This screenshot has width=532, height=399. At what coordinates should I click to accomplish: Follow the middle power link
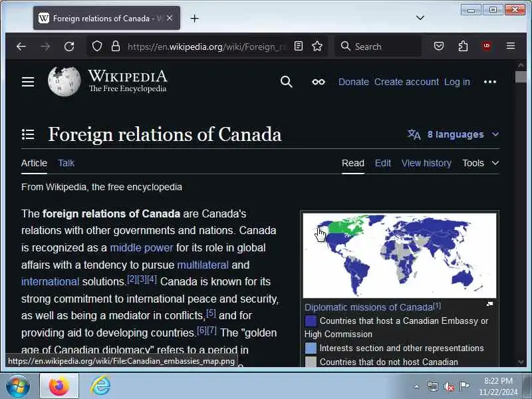coord(142,247)
